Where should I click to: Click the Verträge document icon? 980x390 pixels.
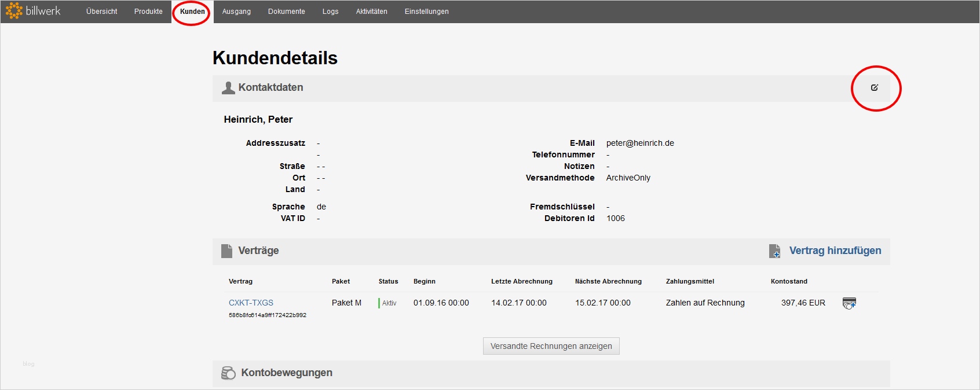pyautogui.click(x=226, y=251)
